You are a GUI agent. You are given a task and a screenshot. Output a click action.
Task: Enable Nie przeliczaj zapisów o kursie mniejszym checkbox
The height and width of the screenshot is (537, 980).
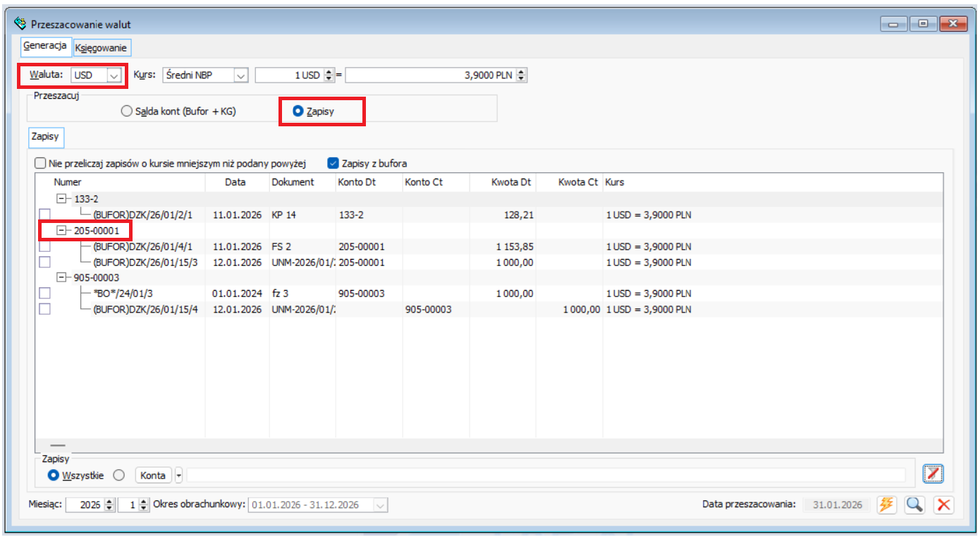[41, 163]
